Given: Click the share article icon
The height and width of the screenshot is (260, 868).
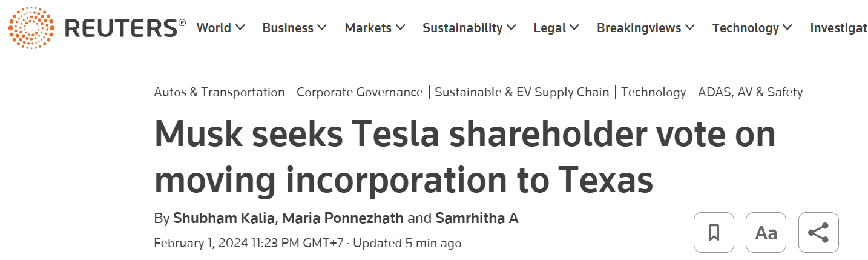Looking at the screenshot, I should point(818,232).
